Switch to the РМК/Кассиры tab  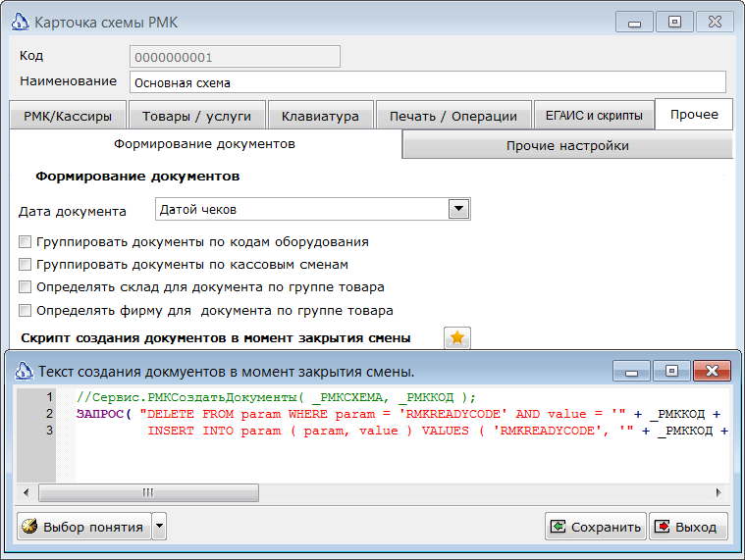68,116
